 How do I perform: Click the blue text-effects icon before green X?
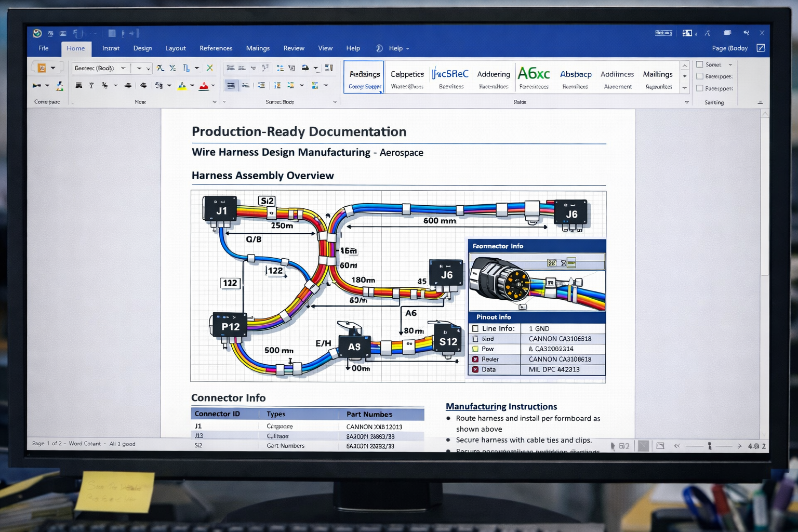point(186,68)
